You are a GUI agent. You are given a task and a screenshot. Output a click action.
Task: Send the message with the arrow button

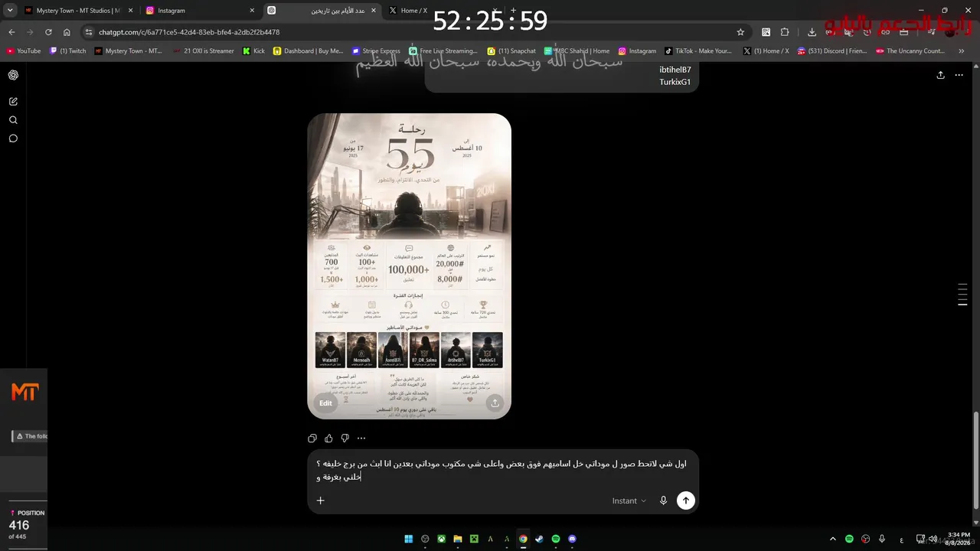tap(685, 500)
